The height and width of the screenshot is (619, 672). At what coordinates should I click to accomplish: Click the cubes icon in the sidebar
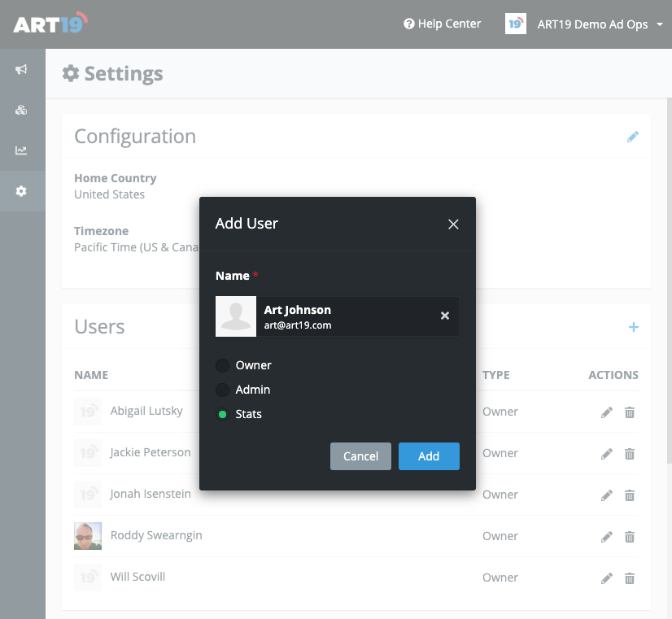21,111
